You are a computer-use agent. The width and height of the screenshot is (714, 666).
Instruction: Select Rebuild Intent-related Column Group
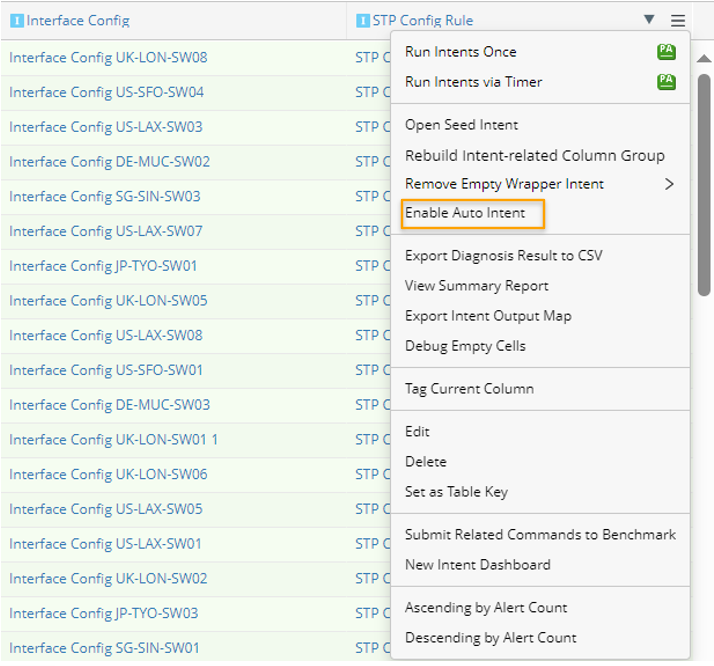coord(534,155)
